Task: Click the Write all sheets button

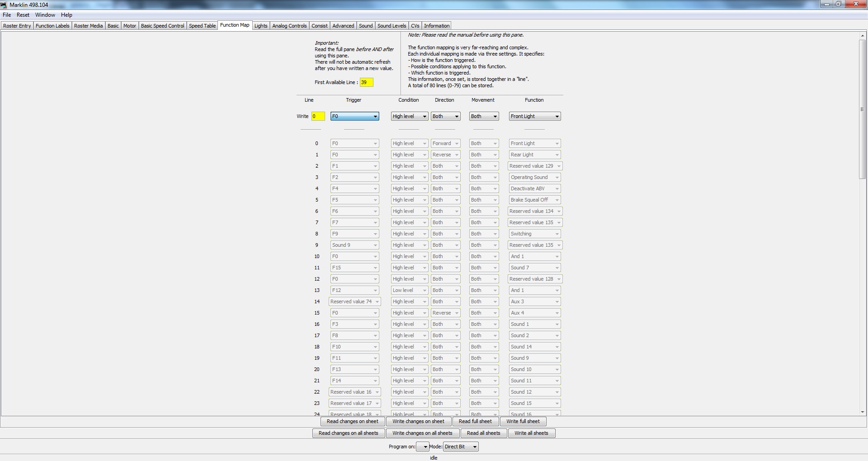Action: click(531, 433)
